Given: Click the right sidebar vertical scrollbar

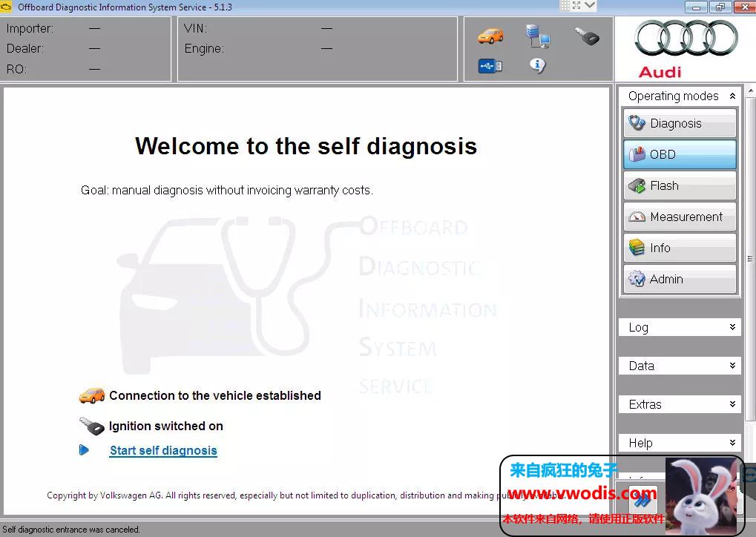Looking at the screenshot, I should [749, 260].
